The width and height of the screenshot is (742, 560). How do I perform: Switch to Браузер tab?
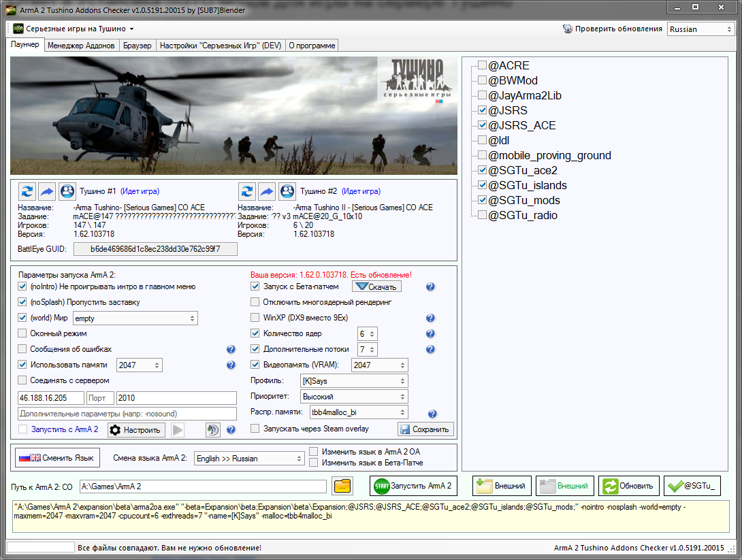pyautogui.click(x=138, y=46)
